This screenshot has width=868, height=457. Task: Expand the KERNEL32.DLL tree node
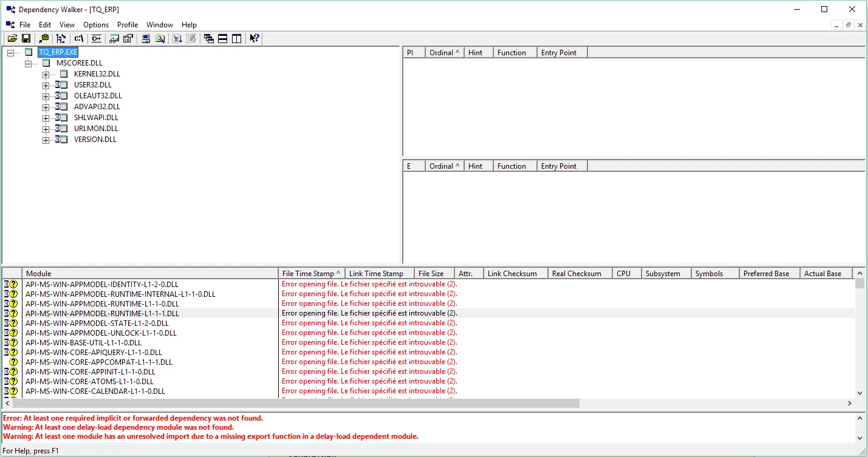pos(46,75)
